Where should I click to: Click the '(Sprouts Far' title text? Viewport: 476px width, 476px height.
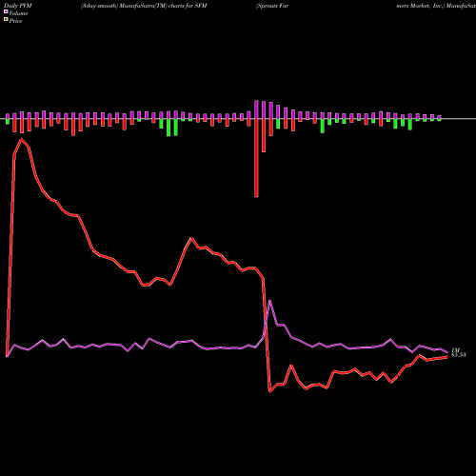(x=272, y=6)
